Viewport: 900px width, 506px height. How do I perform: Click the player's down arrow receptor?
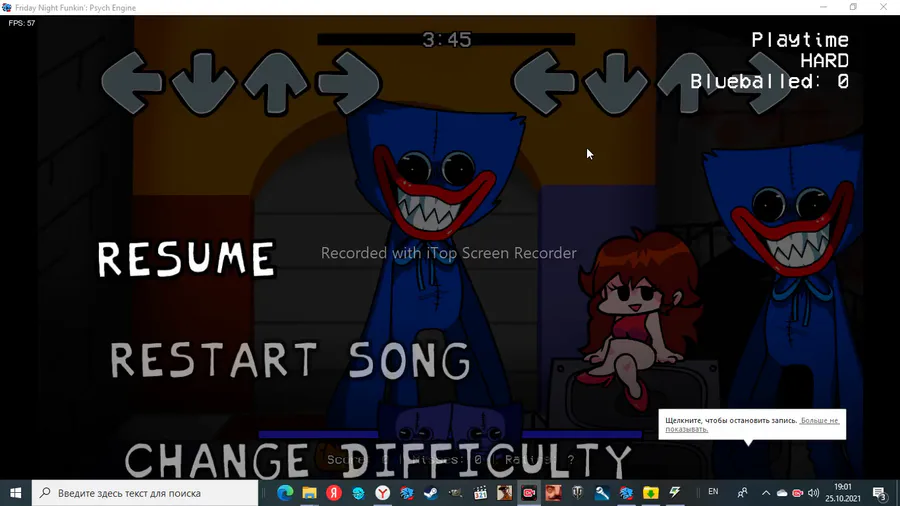[x=616, y=83]
